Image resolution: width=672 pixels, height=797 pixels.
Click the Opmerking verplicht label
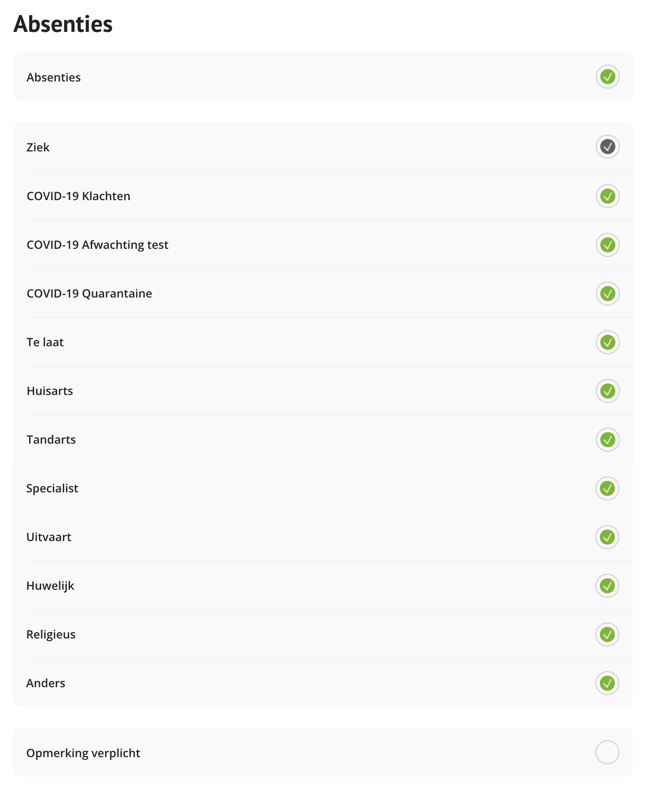(x=83, y=753)
